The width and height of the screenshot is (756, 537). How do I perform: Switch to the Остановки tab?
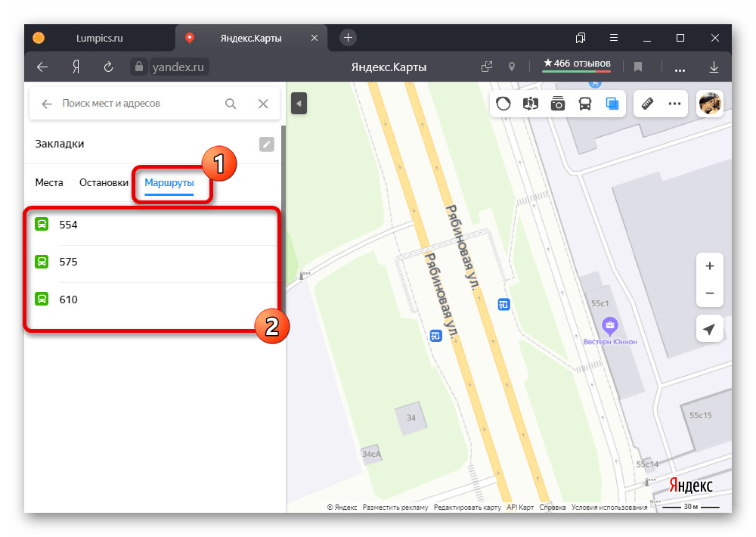click(104, 183)
